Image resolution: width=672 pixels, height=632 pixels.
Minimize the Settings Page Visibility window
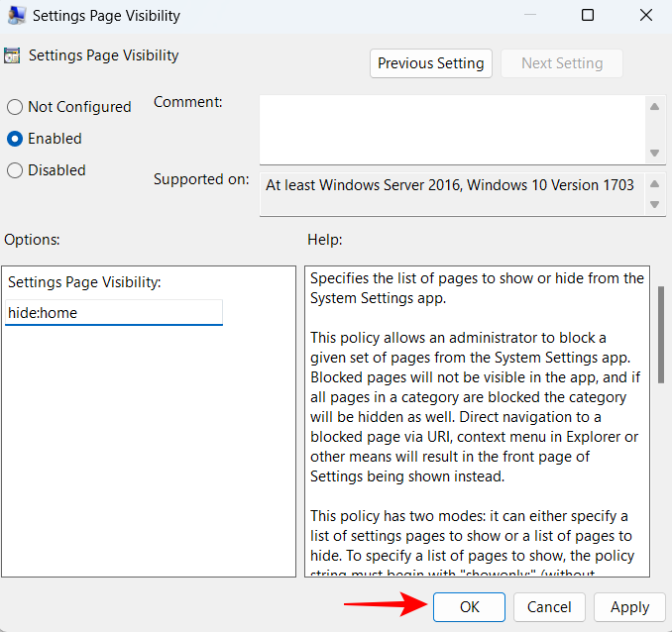click(x=530, y=16)
